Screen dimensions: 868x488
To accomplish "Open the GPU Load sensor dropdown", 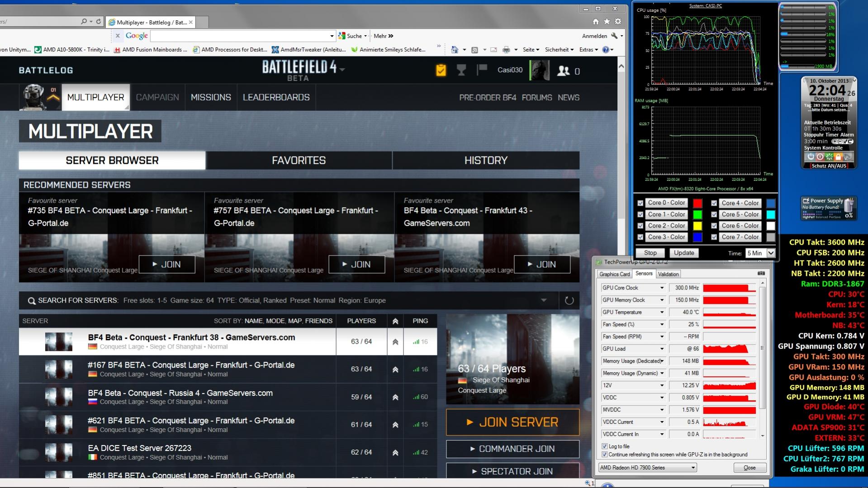I will click(662, 349).
